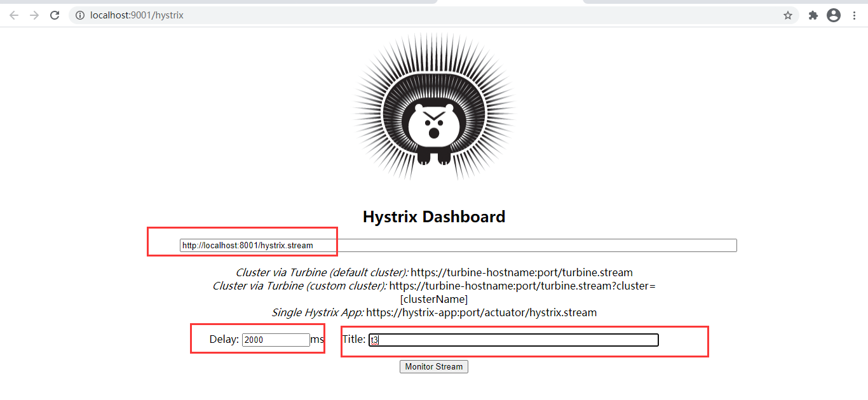The image size is (868, 400).
Task: Click the 'Cluster via Turbine (default cluster):' label
Action: tap(322, 272)
